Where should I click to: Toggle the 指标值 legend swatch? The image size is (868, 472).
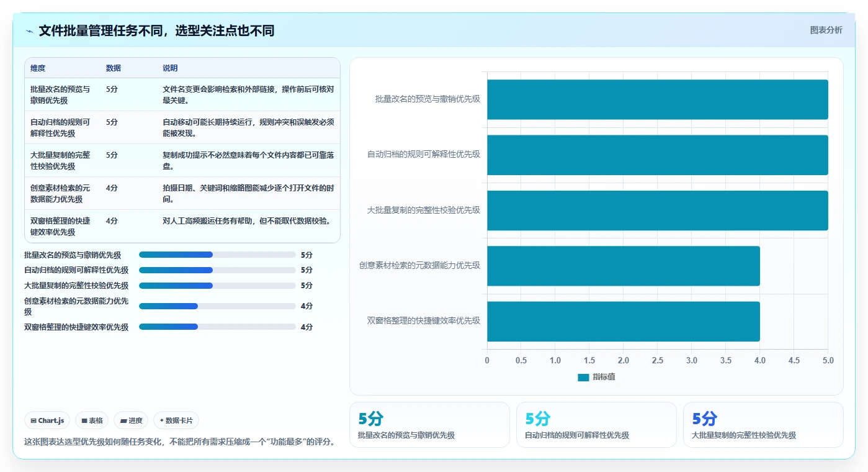point(583,377)
